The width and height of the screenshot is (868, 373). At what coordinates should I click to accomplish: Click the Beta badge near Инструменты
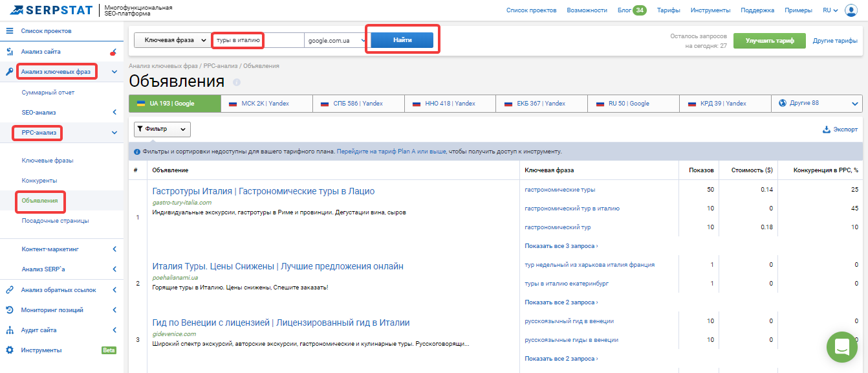point(109,350)
